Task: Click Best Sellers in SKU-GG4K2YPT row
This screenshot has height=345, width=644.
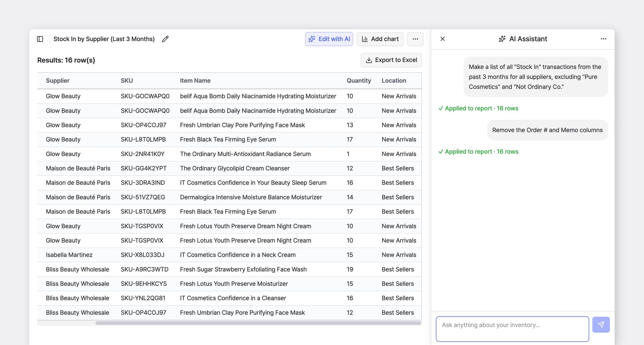Action: click(398, 168)
